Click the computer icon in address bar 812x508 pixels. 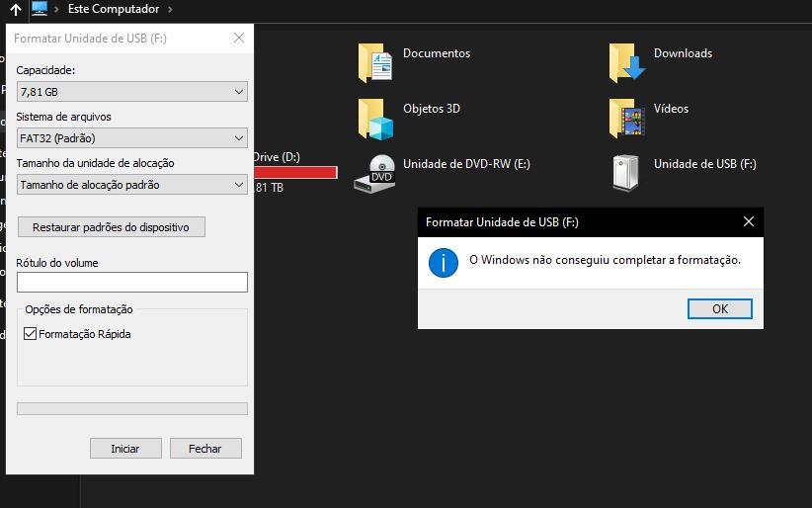coord(40,8)
